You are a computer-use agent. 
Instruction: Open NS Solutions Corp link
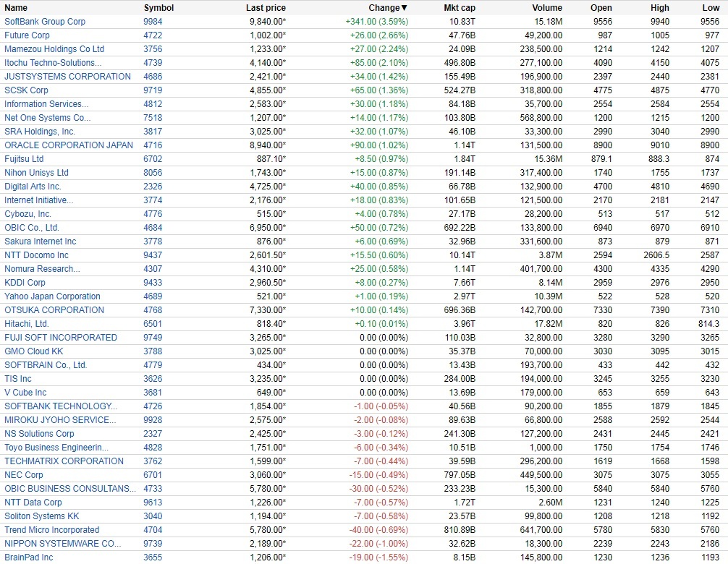coord(40,434)
